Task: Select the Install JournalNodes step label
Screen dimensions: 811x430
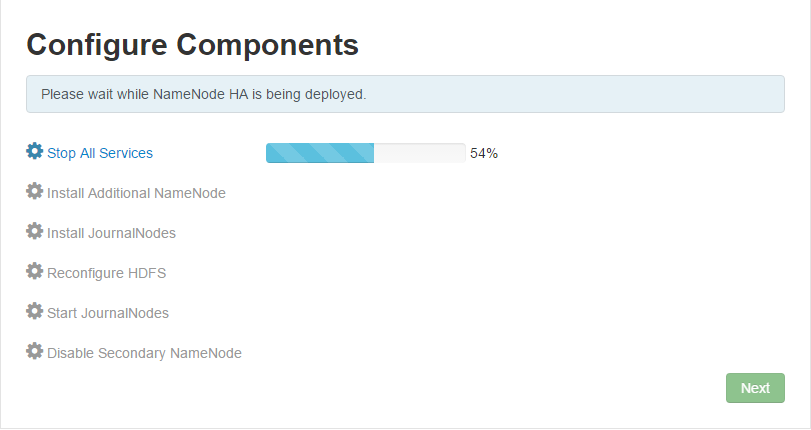Action: point(111,233)
